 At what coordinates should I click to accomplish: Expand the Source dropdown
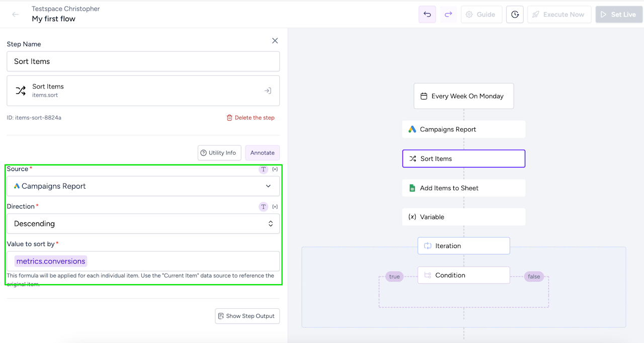pos(143,186)
